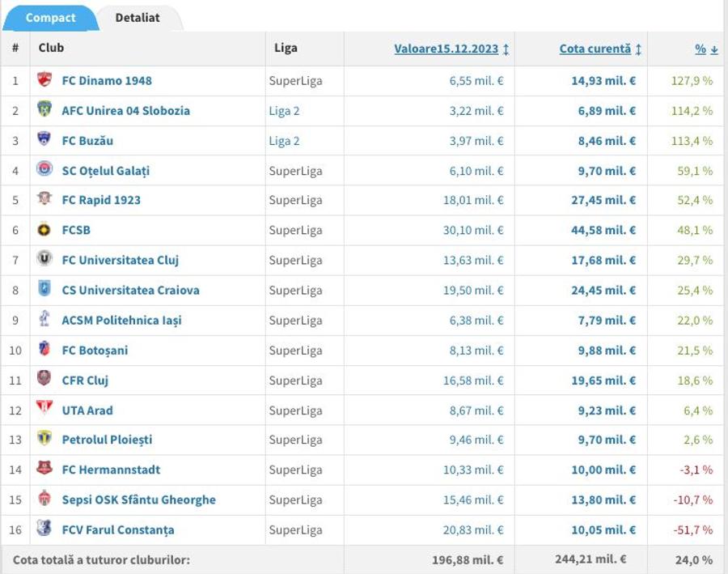Open AFC Unirea 04 Slobozia link

126,111
